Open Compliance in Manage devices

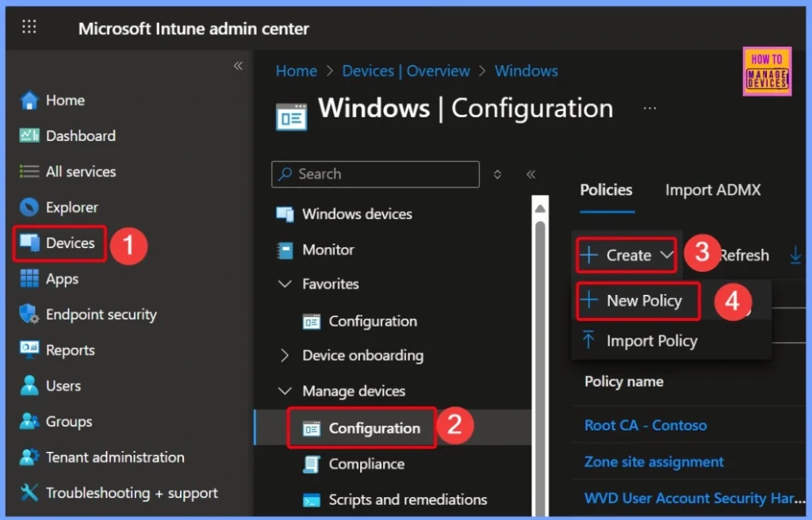366,464
